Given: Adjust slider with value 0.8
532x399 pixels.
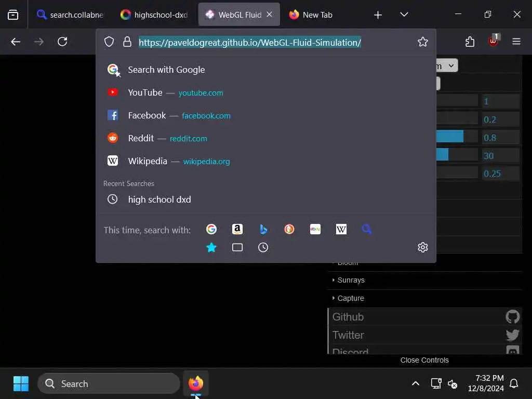Looking at the screenshot, I should tap(457, 137).
